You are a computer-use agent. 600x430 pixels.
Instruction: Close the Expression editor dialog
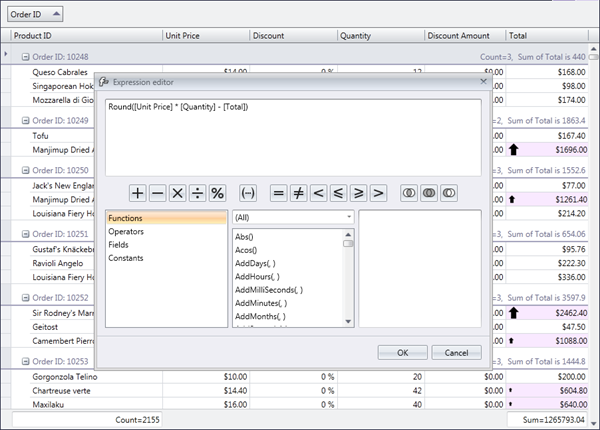tap(483, 81)
